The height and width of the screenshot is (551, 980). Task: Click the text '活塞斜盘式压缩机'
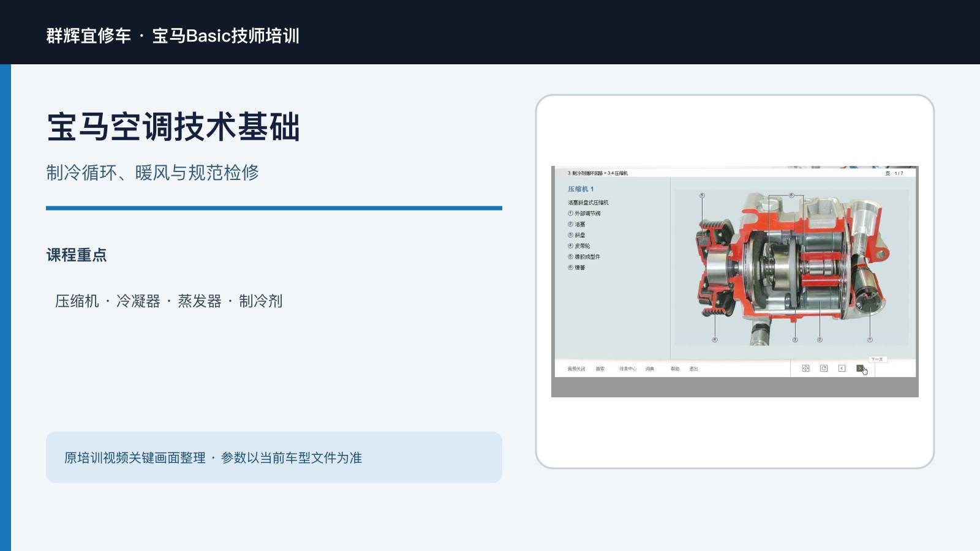(x=588, y=203)
